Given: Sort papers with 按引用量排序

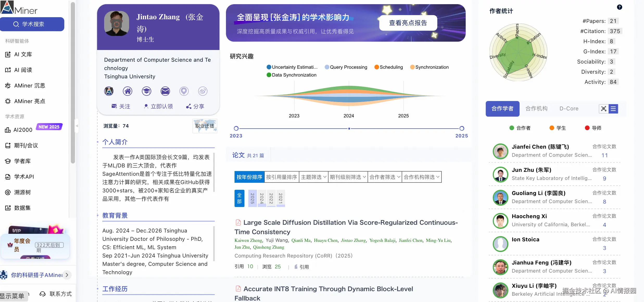Looking at the screenshot, I should click(281, 177).
